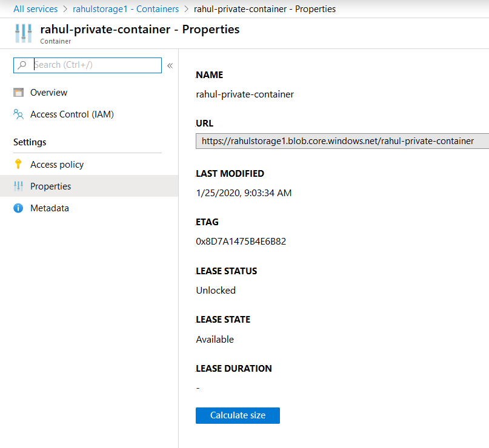Screen dimensions: 489x448
Task: Open rahulstorage1 - Containers breadcrumb link
Action: pyautogui.click(x=125, y=9)
